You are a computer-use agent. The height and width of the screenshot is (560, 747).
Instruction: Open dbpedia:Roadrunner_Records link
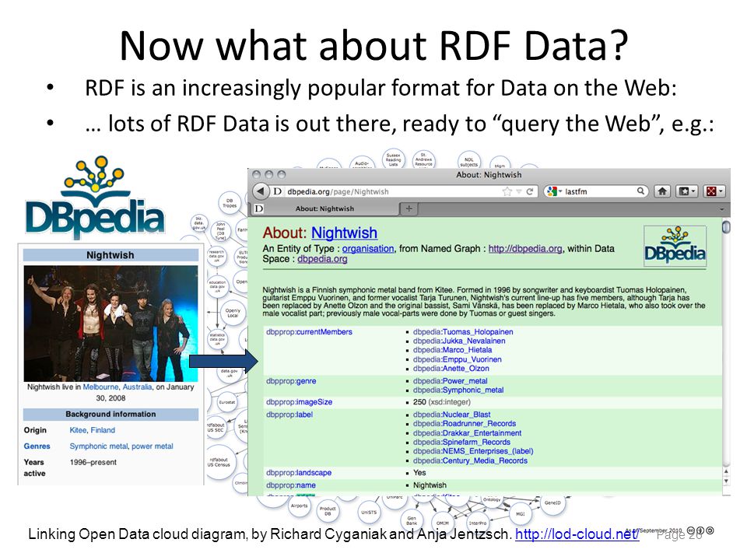(x=465, y=424)
